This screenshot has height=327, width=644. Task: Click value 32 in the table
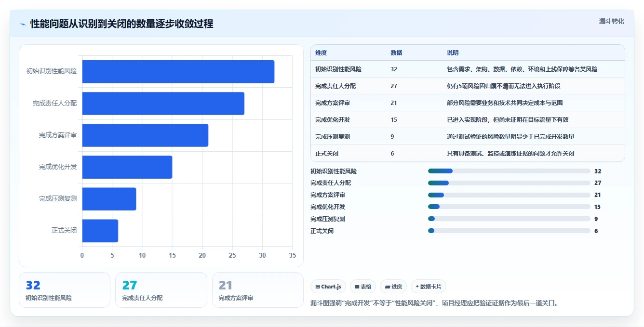(394, 69)
